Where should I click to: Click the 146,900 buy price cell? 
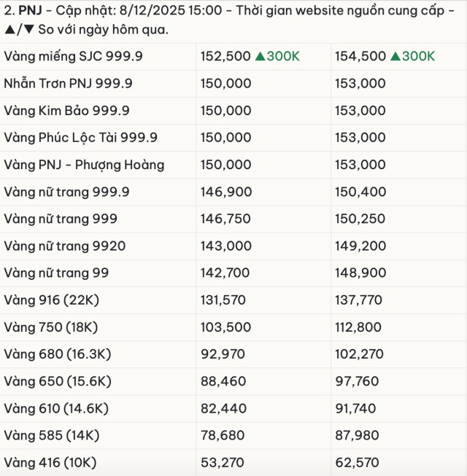(x=225, y=192)
